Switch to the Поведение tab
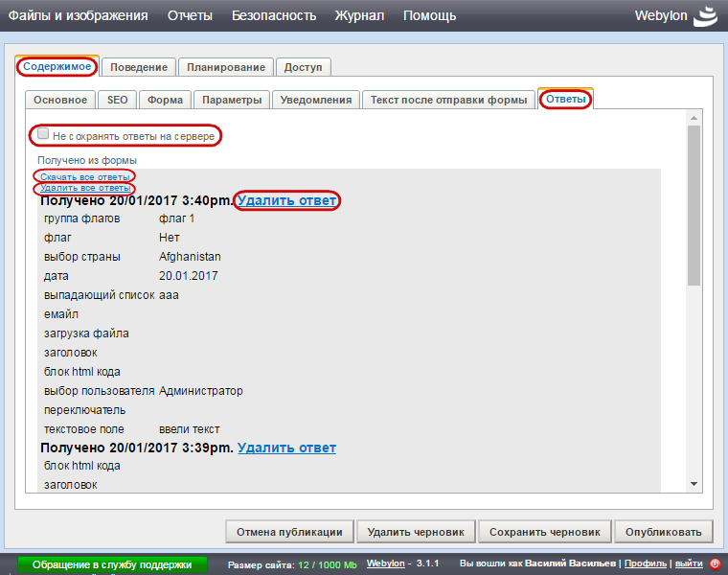Screen dimensions: 728x575 [x=139, y=67]
